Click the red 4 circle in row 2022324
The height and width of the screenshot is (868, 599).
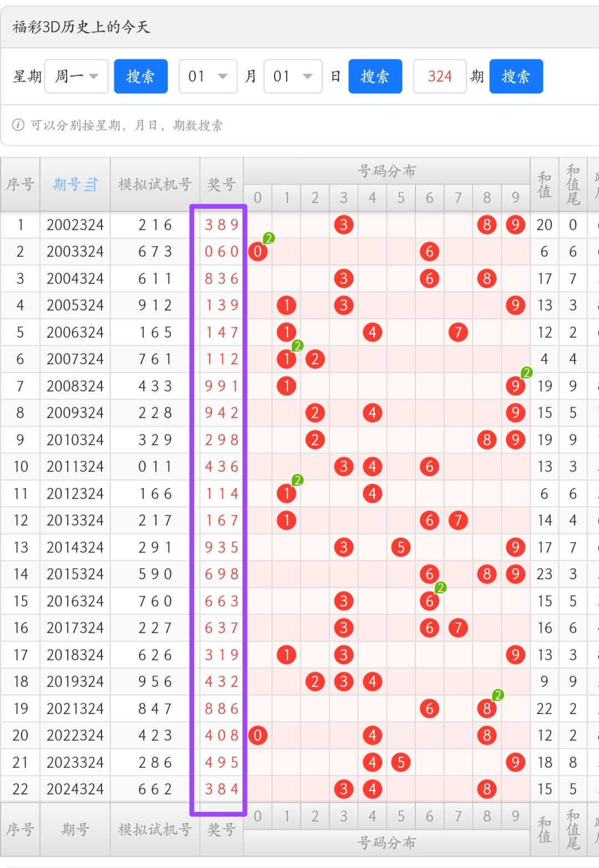[x=372, y=735]
